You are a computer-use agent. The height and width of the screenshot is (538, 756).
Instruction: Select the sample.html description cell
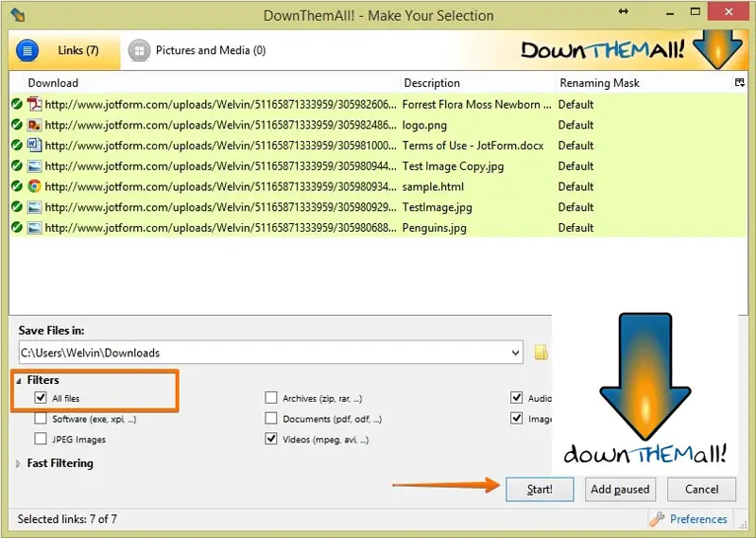[x=433, y=186]
